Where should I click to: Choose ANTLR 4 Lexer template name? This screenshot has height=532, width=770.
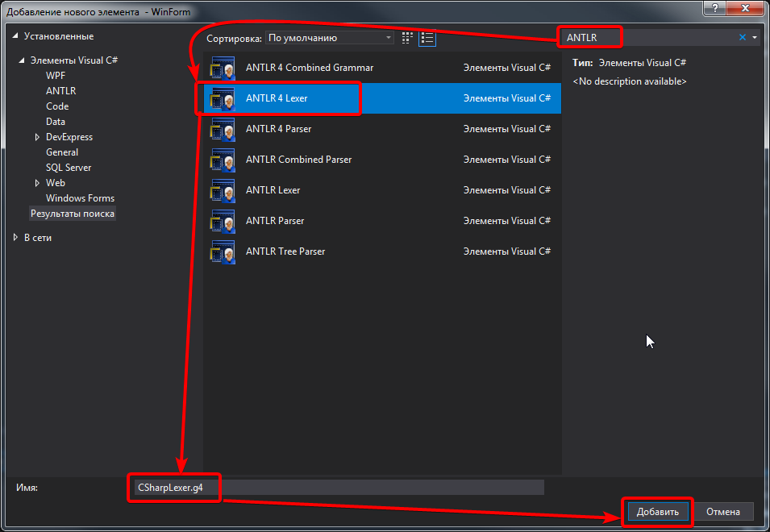(277, 98)
